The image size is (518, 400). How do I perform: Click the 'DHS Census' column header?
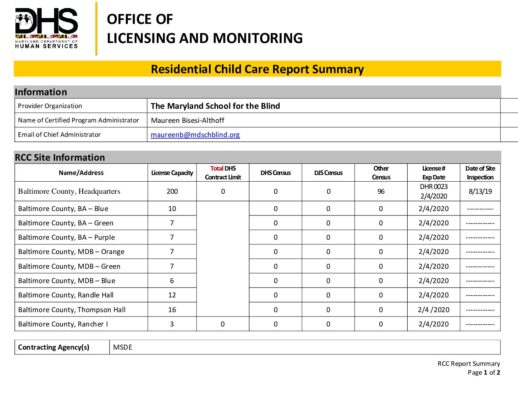pos(276,173)
